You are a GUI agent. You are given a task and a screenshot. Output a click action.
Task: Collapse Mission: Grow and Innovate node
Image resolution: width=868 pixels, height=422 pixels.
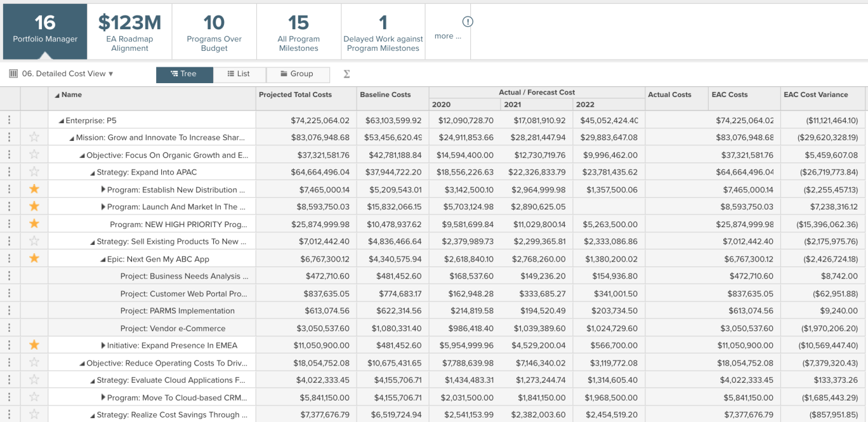coord(72,138)
